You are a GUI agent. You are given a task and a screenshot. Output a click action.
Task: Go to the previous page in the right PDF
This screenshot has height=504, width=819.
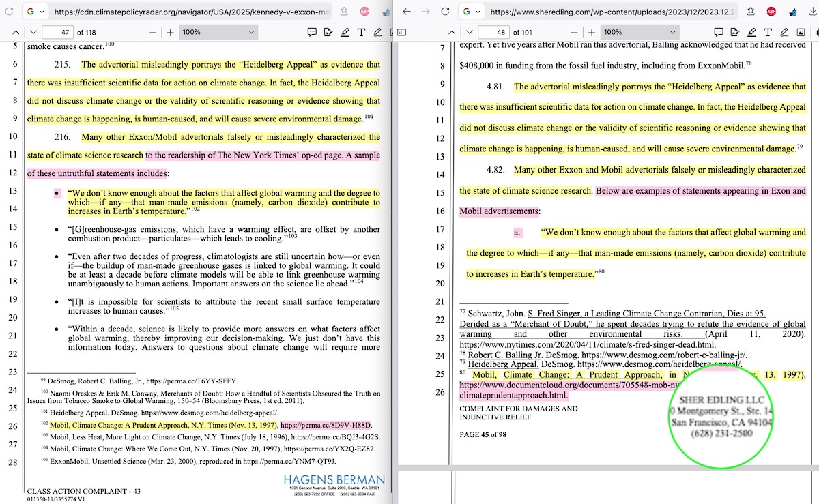pos(451,32)
